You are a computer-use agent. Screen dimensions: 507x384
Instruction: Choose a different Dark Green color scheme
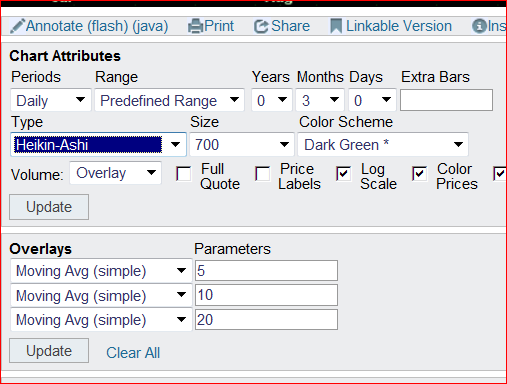tap(383, 145)
